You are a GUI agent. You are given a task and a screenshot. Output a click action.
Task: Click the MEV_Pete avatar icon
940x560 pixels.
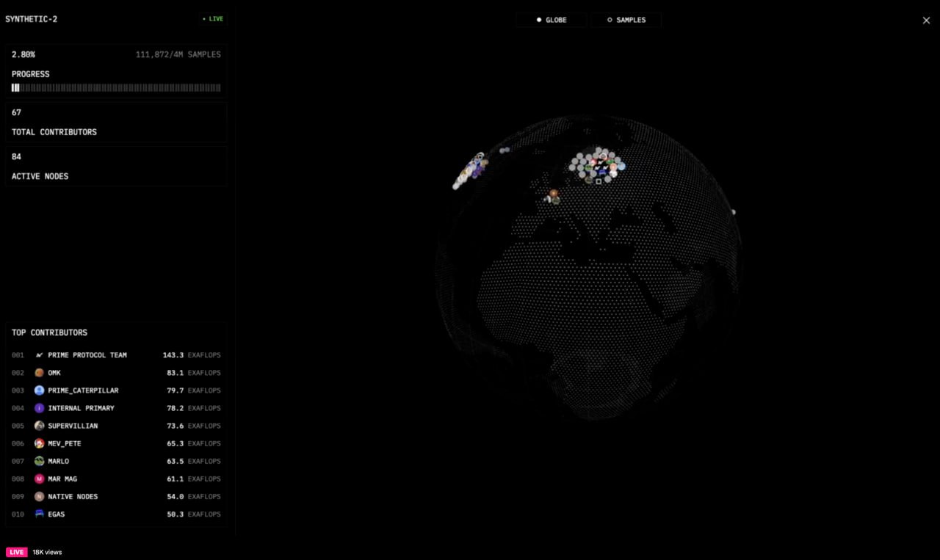coord(40,443)
